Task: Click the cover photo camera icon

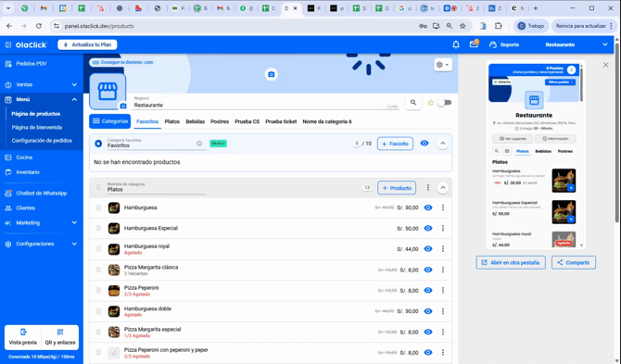Action: tap(272, 74)
